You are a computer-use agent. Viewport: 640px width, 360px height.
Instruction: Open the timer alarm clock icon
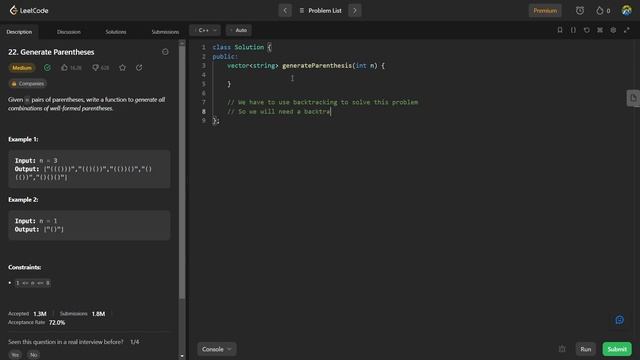580,11
